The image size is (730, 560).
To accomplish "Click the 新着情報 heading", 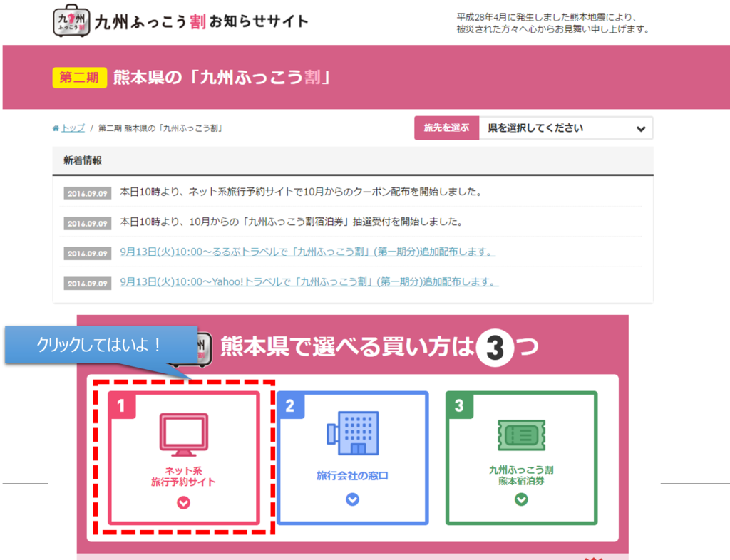I will pos(83,160).
